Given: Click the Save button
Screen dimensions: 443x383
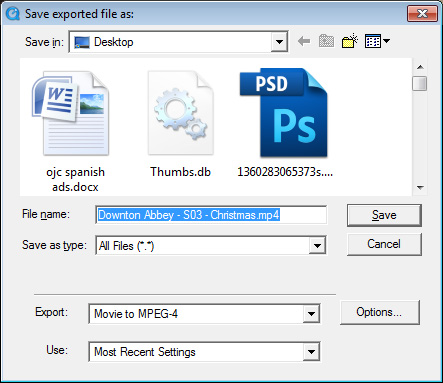Looking at the screenshot, I should (x=384, y=215).
